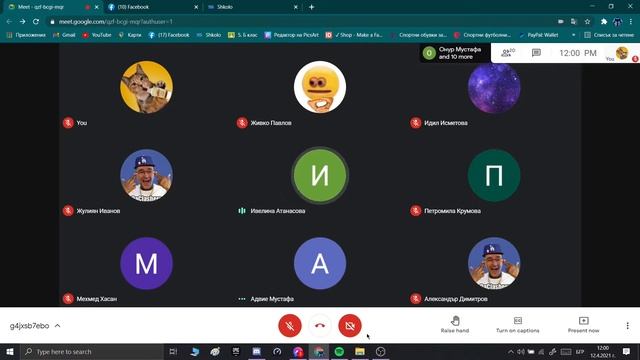Toggle the microphone button in the call bar
Image resolution: width=640 pixels, height=360 pixels.
pyautogui.click(x=290, y=325)
